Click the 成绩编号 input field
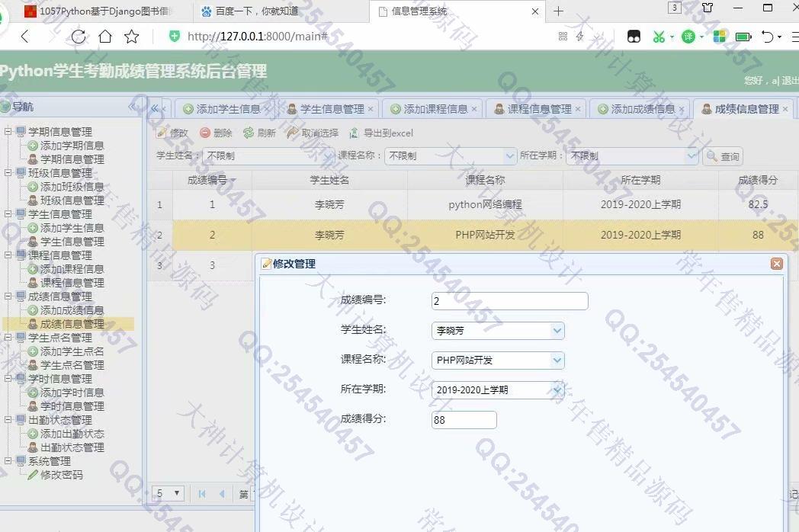Image resolution: width=799 pixels, height=532 pixels. pyautogui.click(x=509, y=301)
